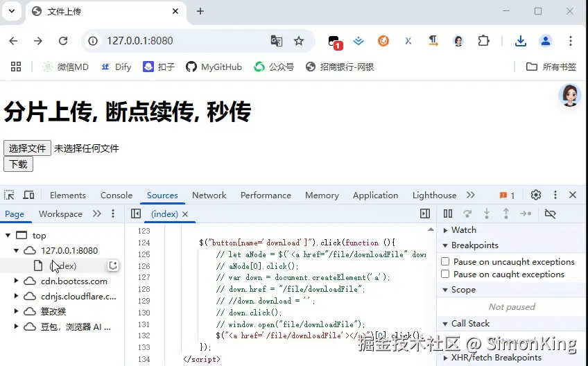588x366 pixels.
Task: Hide the Sources navigator sidebar
Action: pyautogui.click(x=136, y=214)
